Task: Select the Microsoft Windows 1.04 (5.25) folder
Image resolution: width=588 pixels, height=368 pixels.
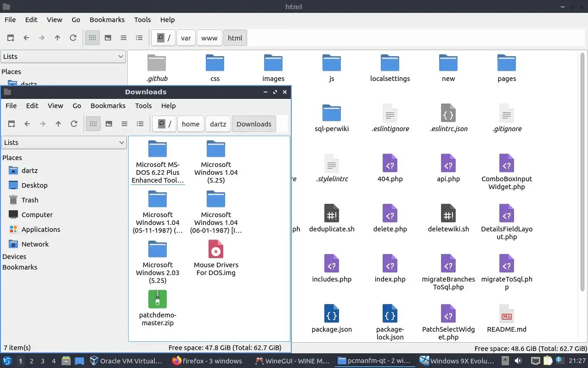Action: coord(216,162)
